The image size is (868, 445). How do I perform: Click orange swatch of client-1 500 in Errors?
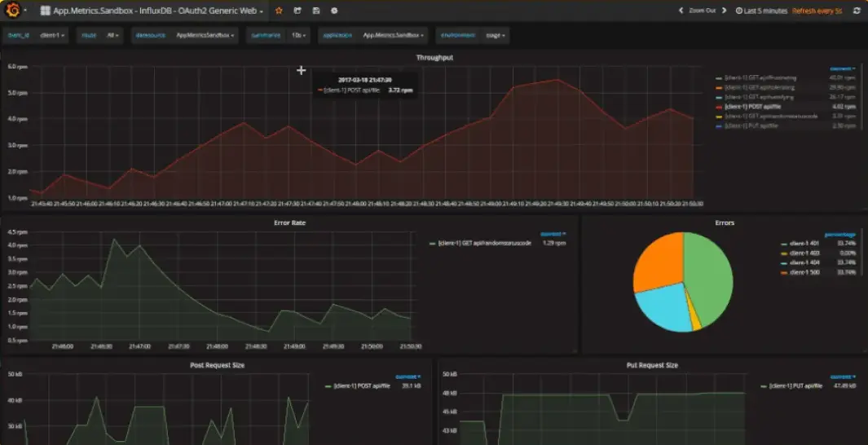(784, 273)
